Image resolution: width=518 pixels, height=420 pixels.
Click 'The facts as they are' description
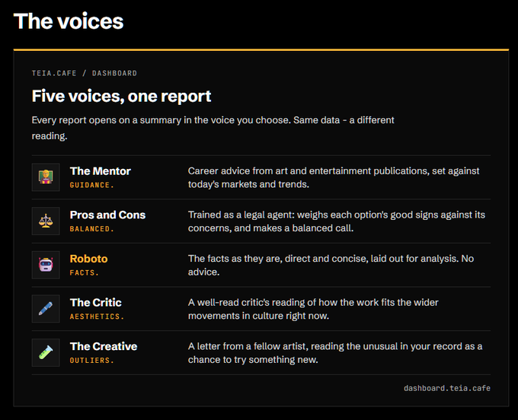pos(331,266)
